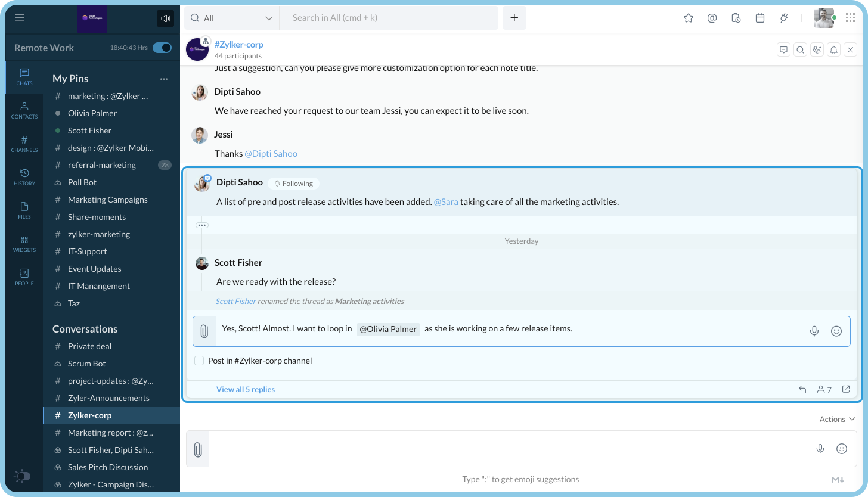Image resolution: width=868 pixels, height=497 pixels.
Task: Open the Files tab in sidebar
Action: (x=24, y=210)
